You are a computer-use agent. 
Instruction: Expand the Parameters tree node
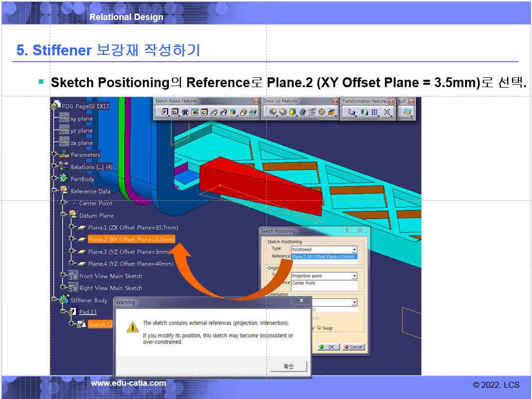coord(54,155)
